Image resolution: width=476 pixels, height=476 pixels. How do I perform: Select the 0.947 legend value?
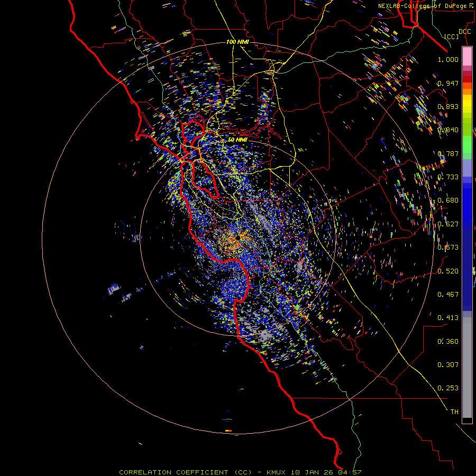[x=448, y=83]
